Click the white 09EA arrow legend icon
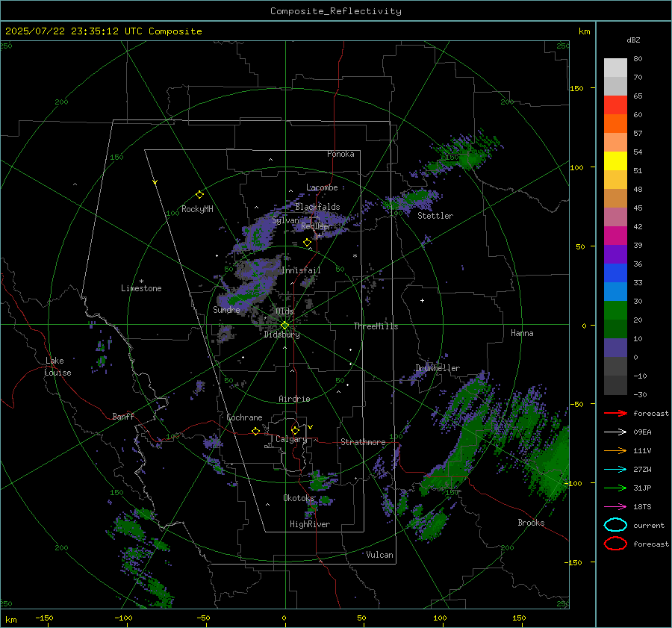The width and height of the screenshot is (672, 628). tap(615, 432)
